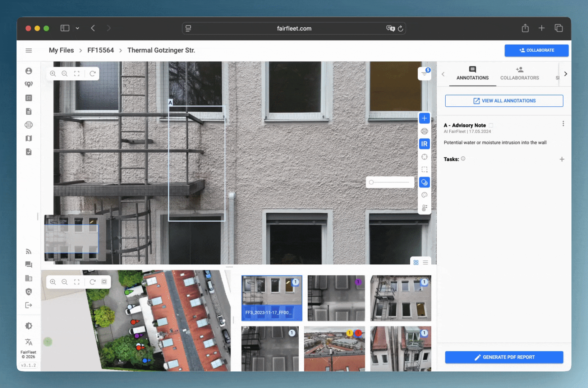Viewport: 588px width, 388px height.
Task: Switch to the COLLABORATORS tab
Action: click(x=519, y=74)
